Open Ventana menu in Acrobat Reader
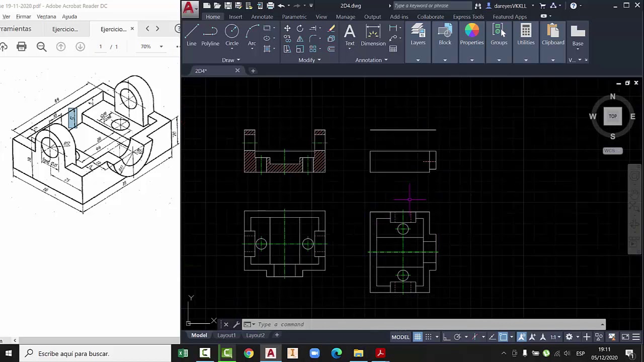The height and width of the screenshot is (362, 644). pyautogui.click(x=46, y=17)
